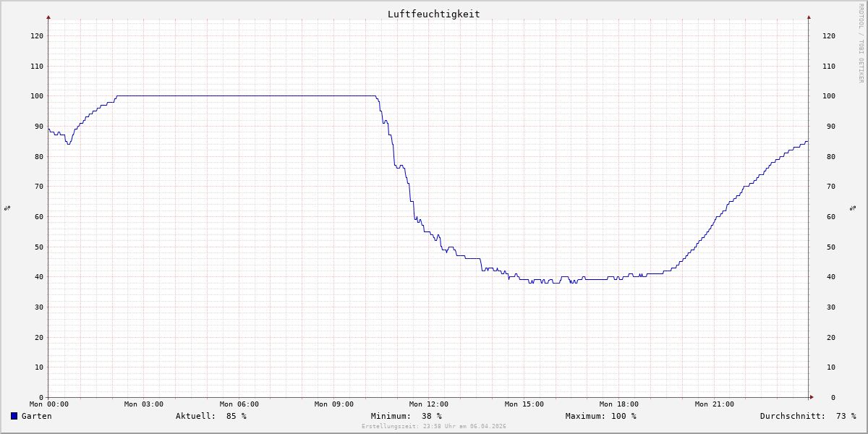Click the arrowhead atop the left y-axis

[x=48, y=17]
